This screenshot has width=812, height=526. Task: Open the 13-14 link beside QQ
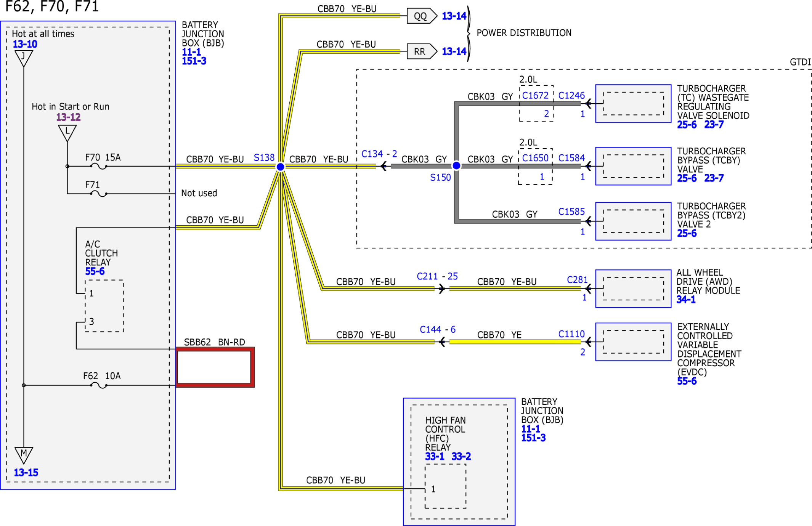coord(454,16)
